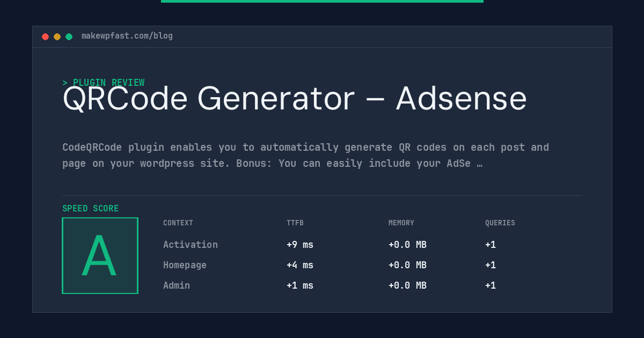The image size is (644, 338).
Task: Click the Admin memory '+0.0 MB' value
Action: pos(407,285)
